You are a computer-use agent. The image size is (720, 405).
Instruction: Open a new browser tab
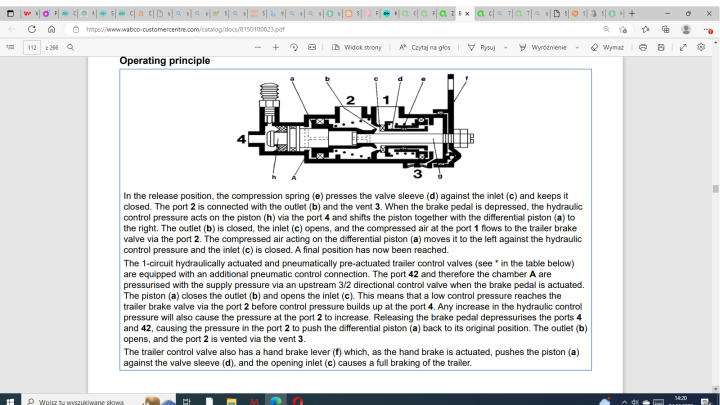pyautogui.click(x=632, y=13)
